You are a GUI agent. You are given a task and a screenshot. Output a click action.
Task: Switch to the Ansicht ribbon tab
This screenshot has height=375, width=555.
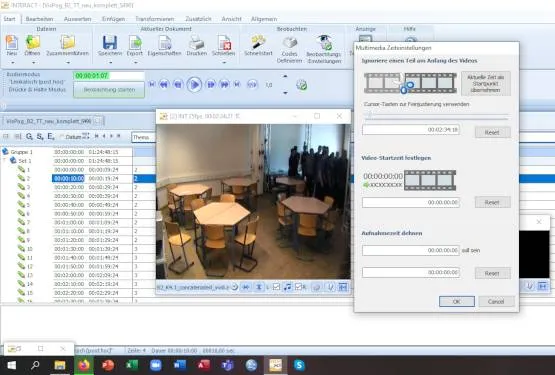231,19
